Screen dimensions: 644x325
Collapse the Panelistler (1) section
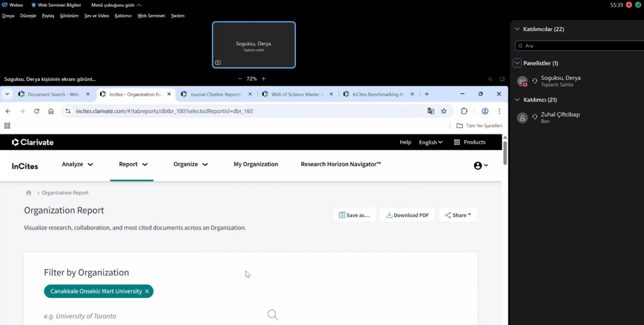517,63
